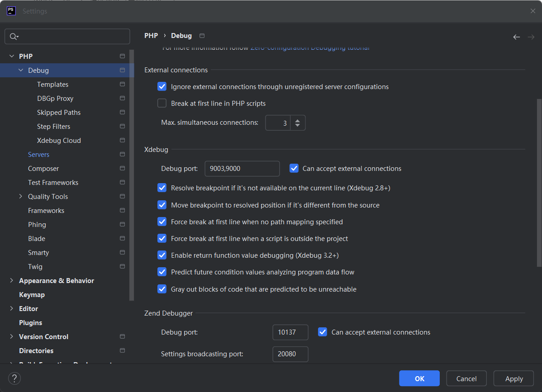Click the project-level icon beside Version Control

122,336
